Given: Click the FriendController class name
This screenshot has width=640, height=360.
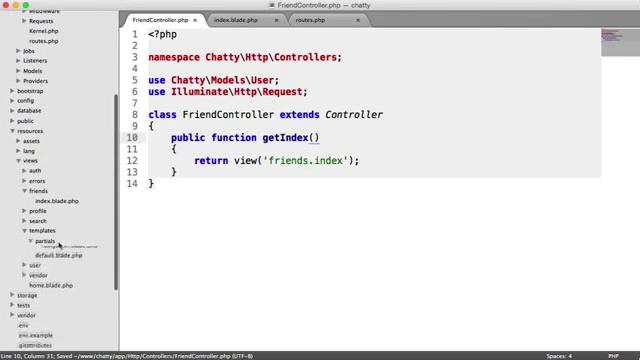Looking at the screenshot, I should click(228, 115).
